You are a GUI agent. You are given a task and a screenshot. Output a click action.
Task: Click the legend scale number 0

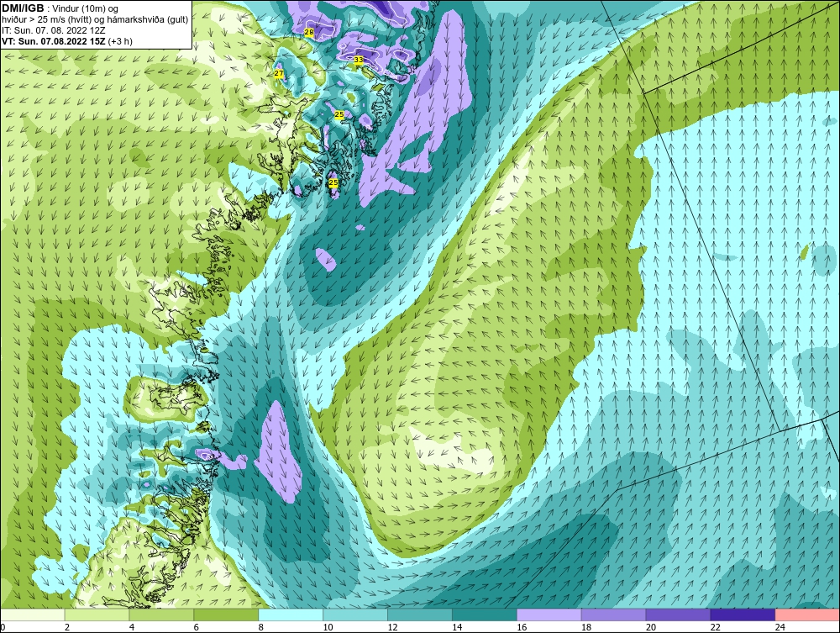[3, 627]
